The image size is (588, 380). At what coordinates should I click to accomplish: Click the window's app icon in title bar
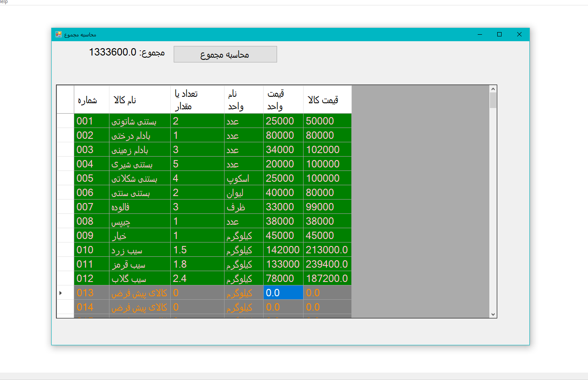click(x=59, y=34)
